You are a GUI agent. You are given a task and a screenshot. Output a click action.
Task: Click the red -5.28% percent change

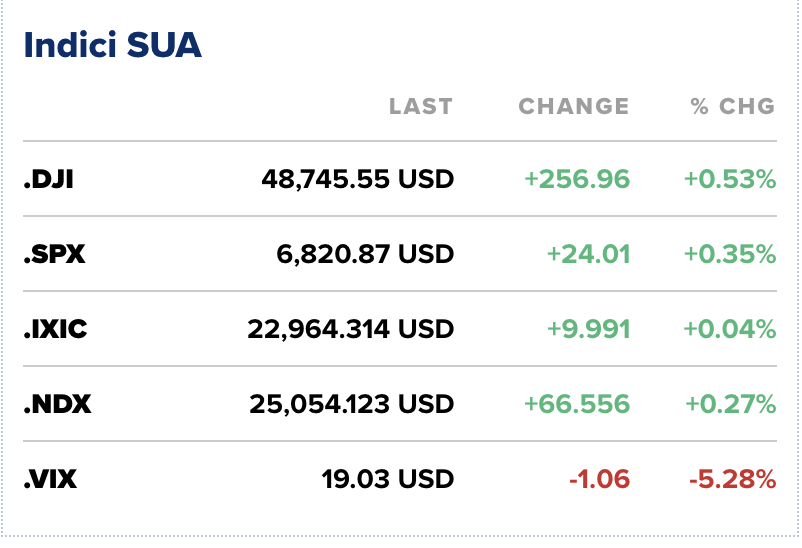732,479
